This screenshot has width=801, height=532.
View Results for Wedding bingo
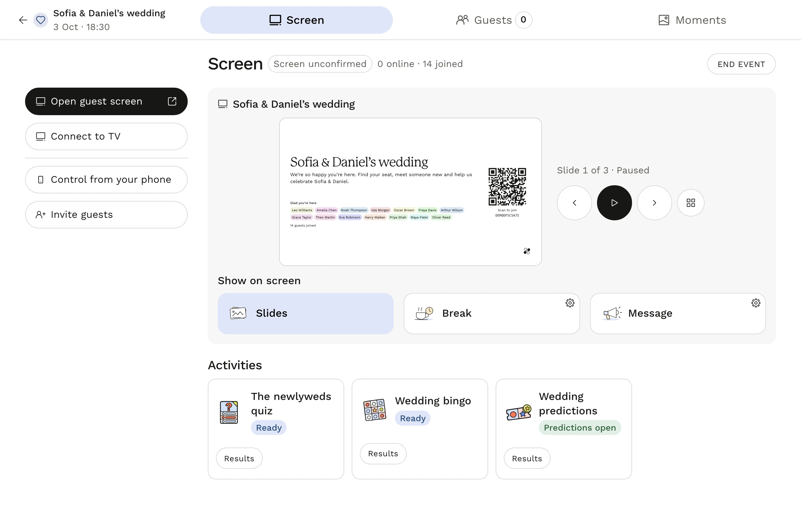click(383, 454)
